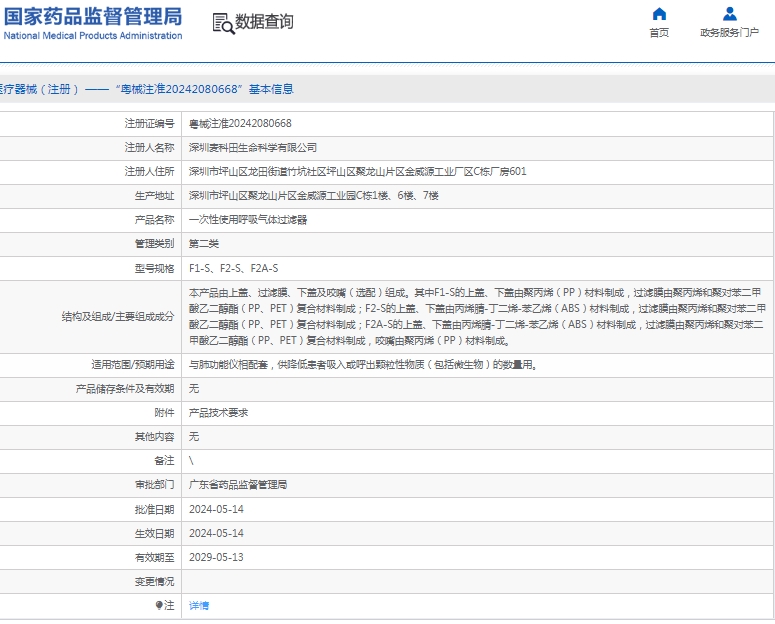775x624 pixels.
Task: Click the 管理类别 row label
Action: pos(154,244)
